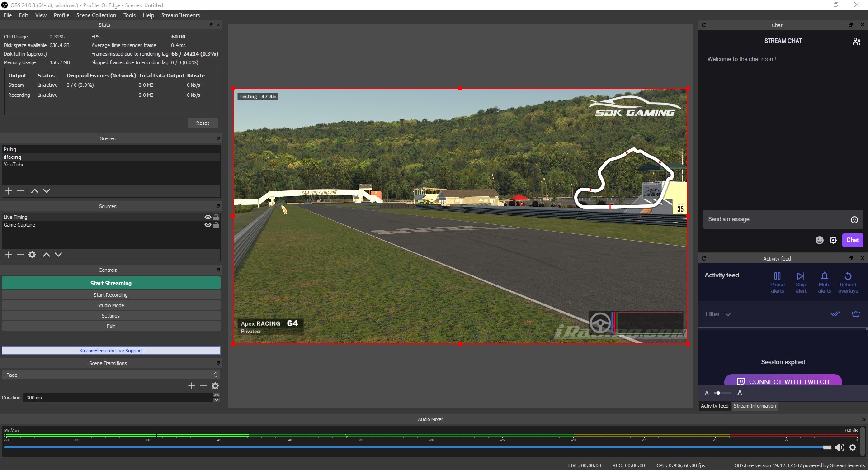868x470 pixels.
Task: Undock the Sources panel
Action: [218, 206]
